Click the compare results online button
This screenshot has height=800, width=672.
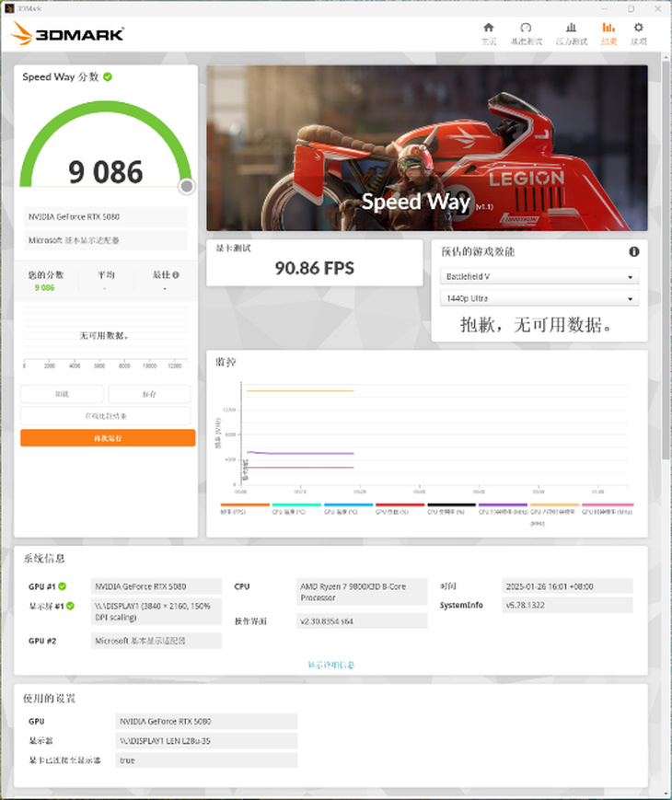106,416
